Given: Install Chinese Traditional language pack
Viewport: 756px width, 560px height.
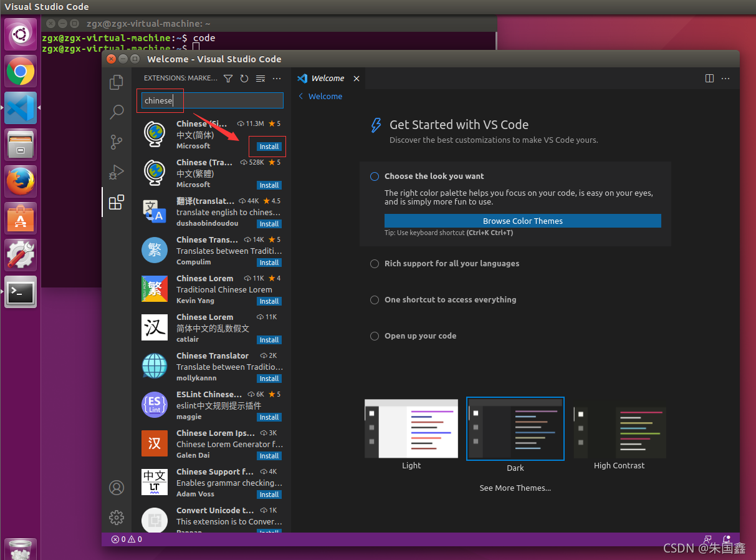Looking at the screenshot, I should [269, 185].
